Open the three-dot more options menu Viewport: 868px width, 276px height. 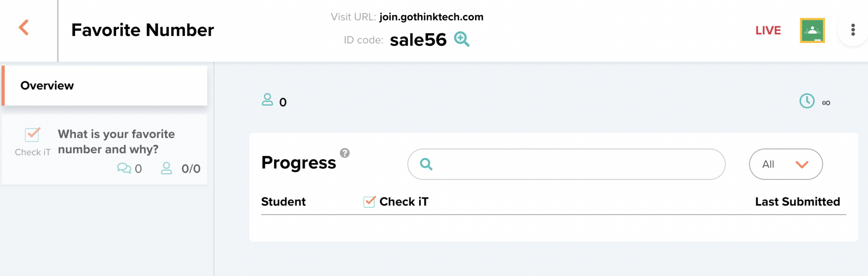click(x=853, y=30)
